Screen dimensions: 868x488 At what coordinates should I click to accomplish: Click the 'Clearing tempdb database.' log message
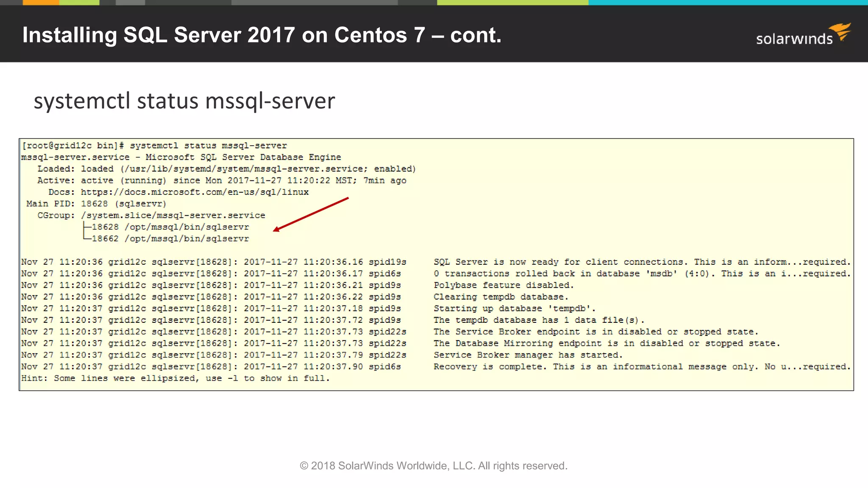(x=501, y=297)
